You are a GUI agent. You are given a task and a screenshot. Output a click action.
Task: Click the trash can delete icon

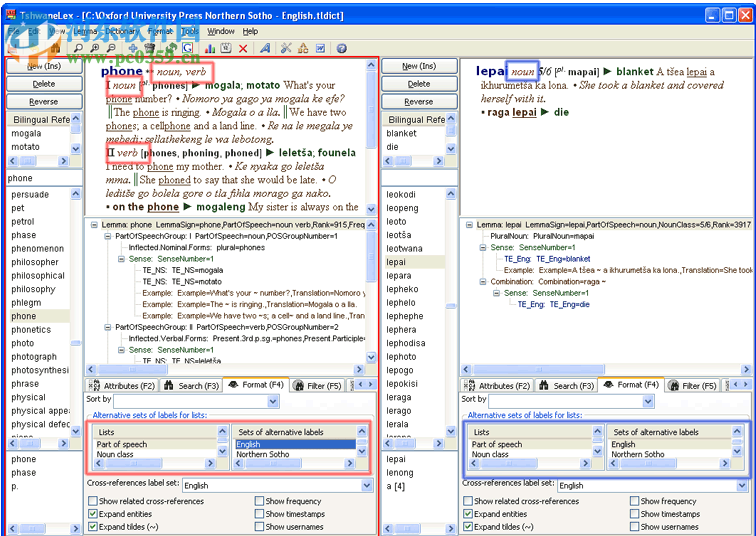[x=149, y=48]
